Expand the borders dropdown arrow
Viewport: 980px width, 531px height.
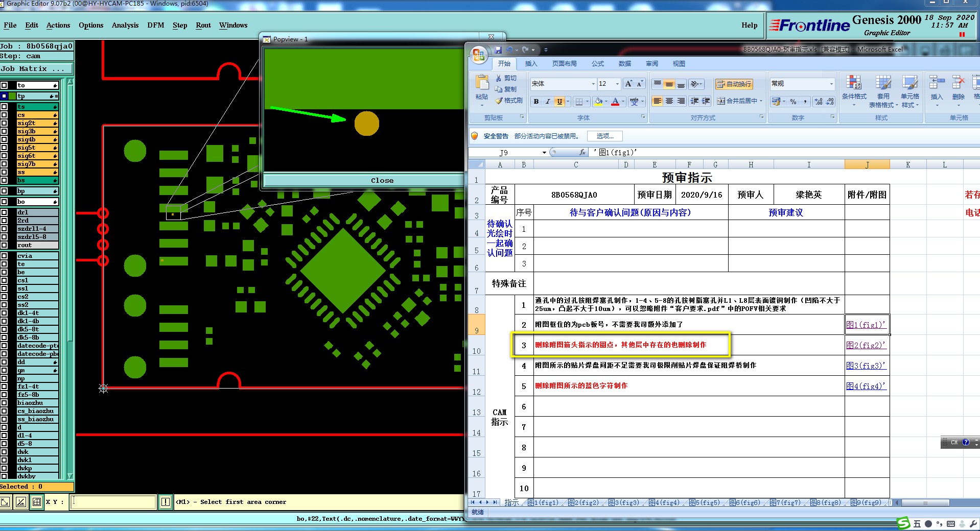pyautogui.click(x=587, y=101)
